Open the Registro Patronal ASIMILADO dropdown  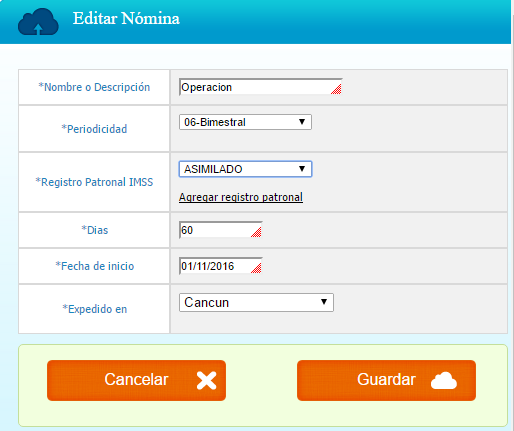(245, 169)
